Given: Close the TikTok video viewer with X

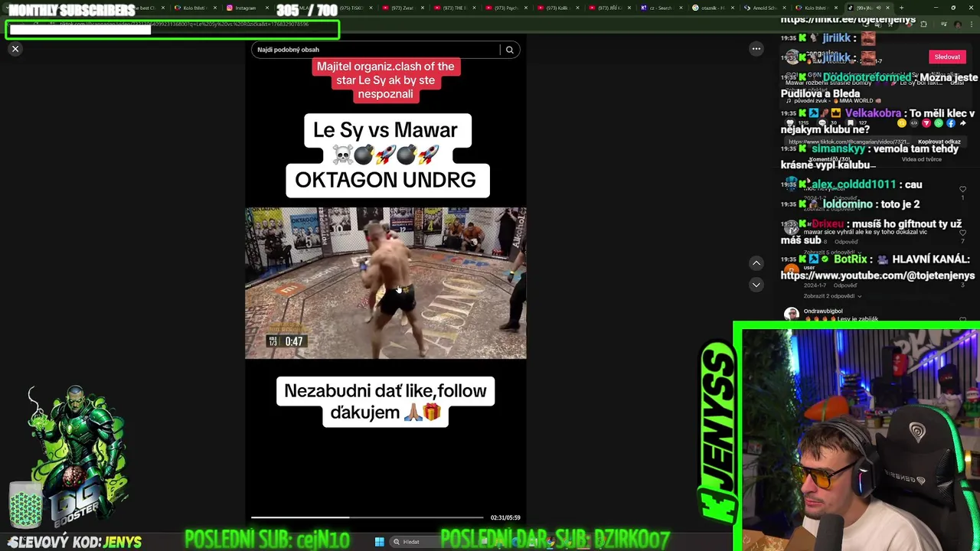Looking at the screenshot, I should 15,49.
